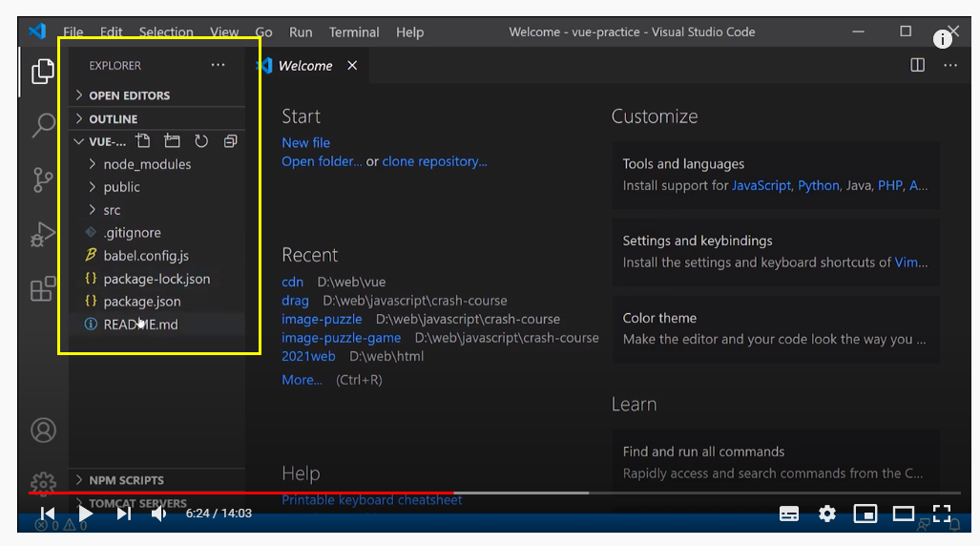Open recent project 2021web
This screenshot has height=546, width=980.
coord(308,356)
